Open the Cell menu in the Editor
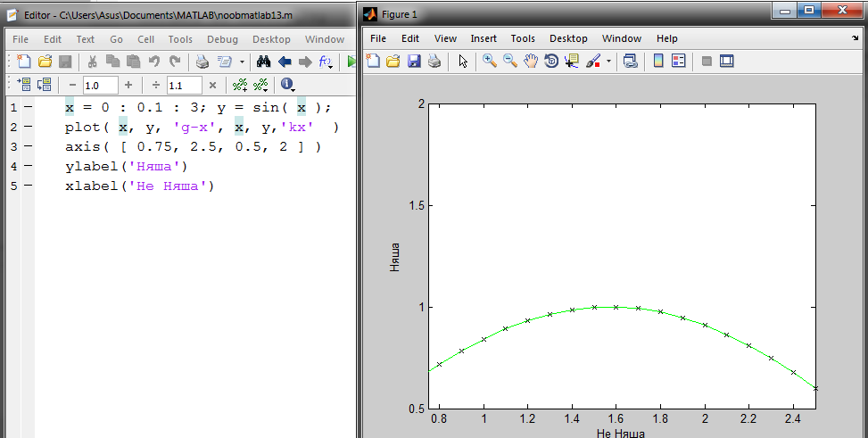868x438 pixels. point(146,39)
